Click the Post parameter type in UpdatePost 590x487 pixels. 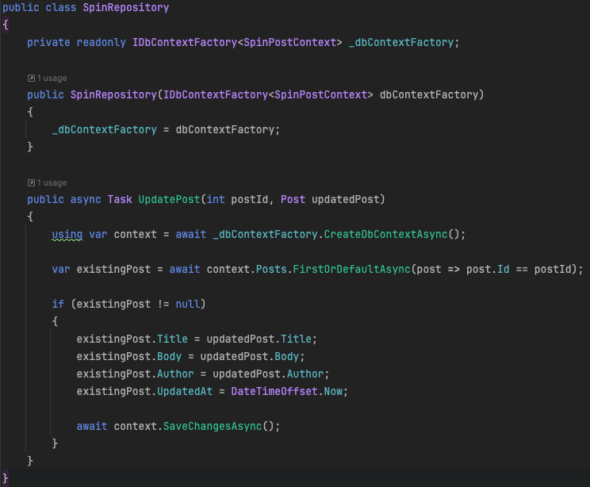[x=293, y=199]
